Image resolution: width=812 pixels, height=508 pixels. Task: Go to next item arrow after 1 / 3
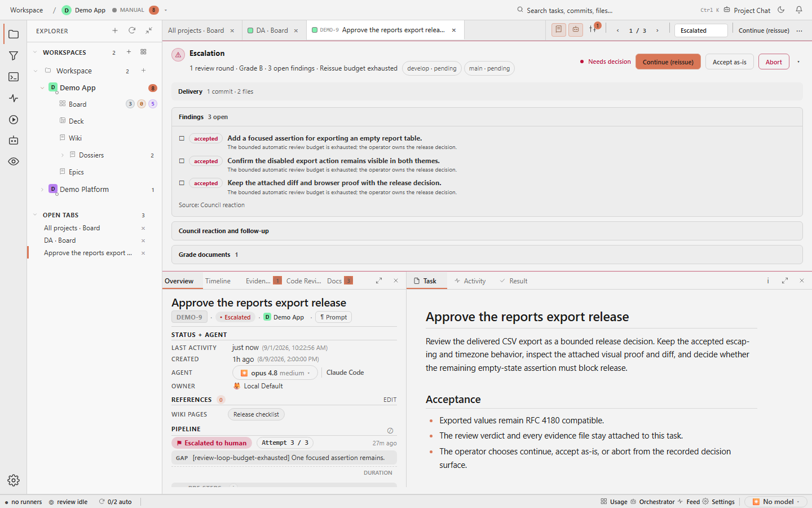coord(657,30)
